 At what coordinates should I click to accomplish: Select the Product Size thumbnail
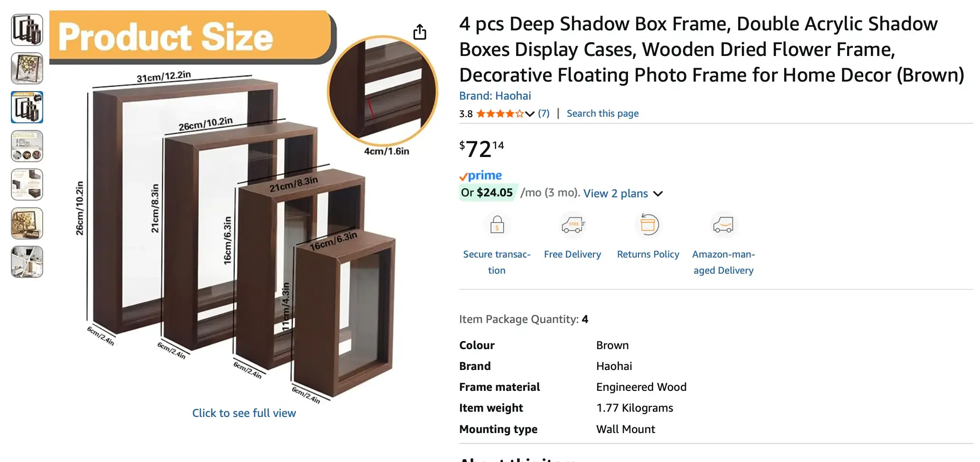(x=27, y=107)
